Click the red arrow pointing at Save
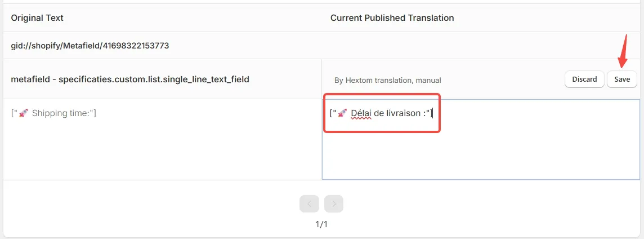This screenshot has width=644, height=239. [624, 51]
